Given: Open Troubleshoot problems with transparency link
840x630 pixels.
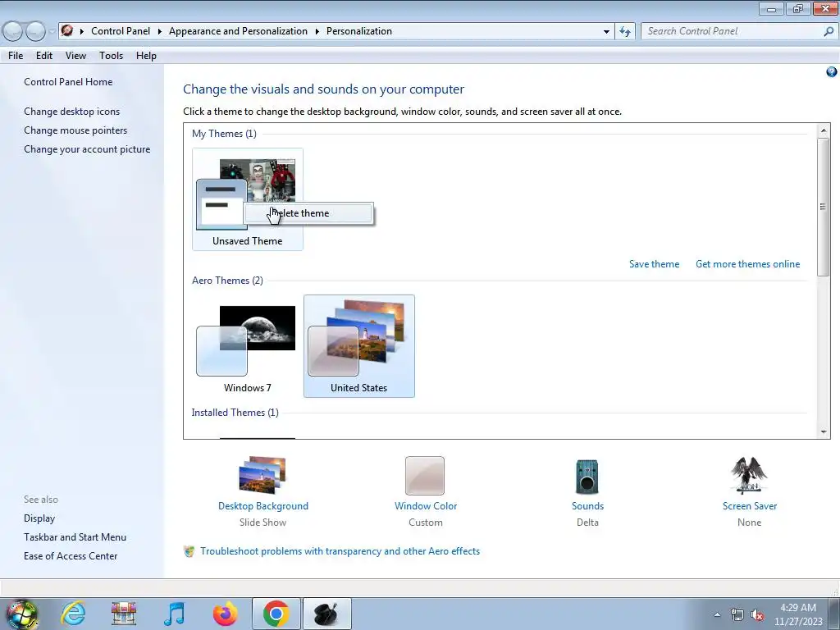Looking at the screenshot, I should tap(340, 551).
